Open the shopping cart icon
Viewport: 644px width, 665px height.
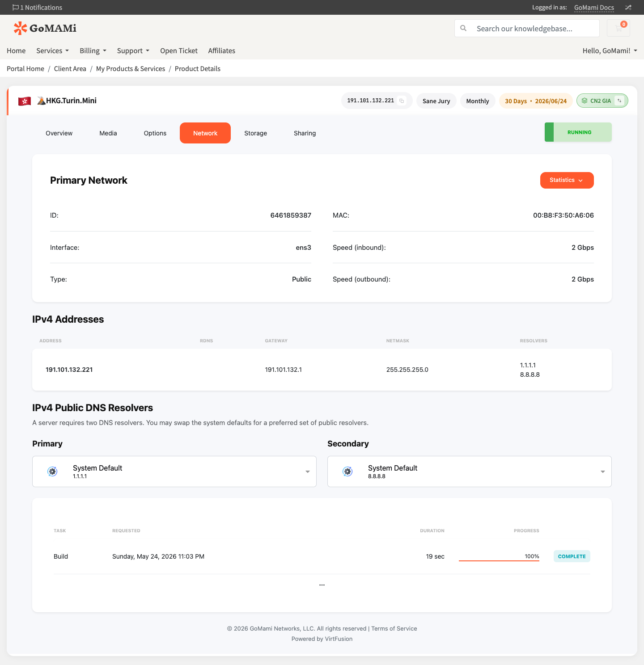tap(619, 28)
